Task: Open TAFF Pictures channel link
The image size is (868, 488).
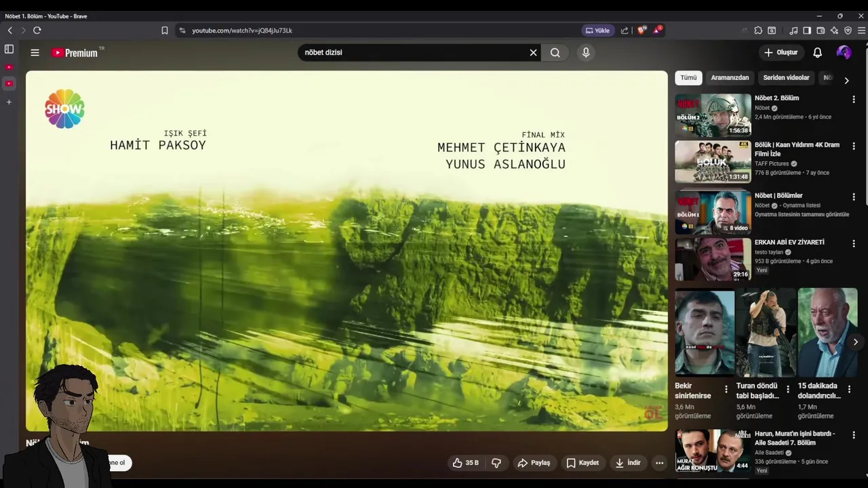Action: coord(772,163)
